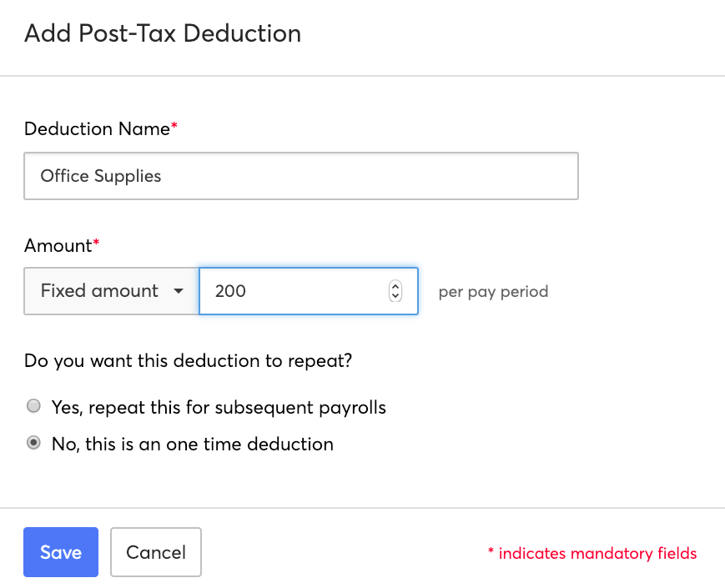Viewport: 725px width, 588px height.
Task: Click the 'Yes, repeat this for subsequent payrolls' label
Action: pyautogui.click(x=219, y=408)
